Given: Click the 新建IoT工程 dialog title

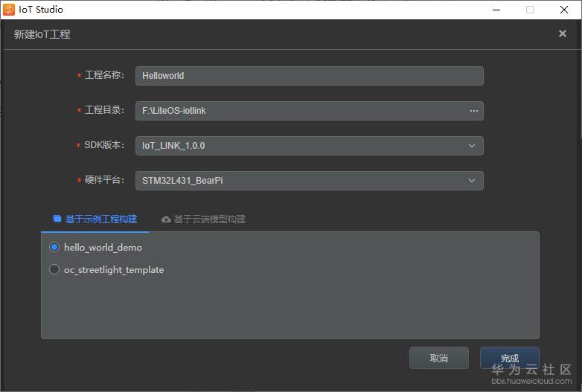Looking at the screenshot, I should click(42, 34).
